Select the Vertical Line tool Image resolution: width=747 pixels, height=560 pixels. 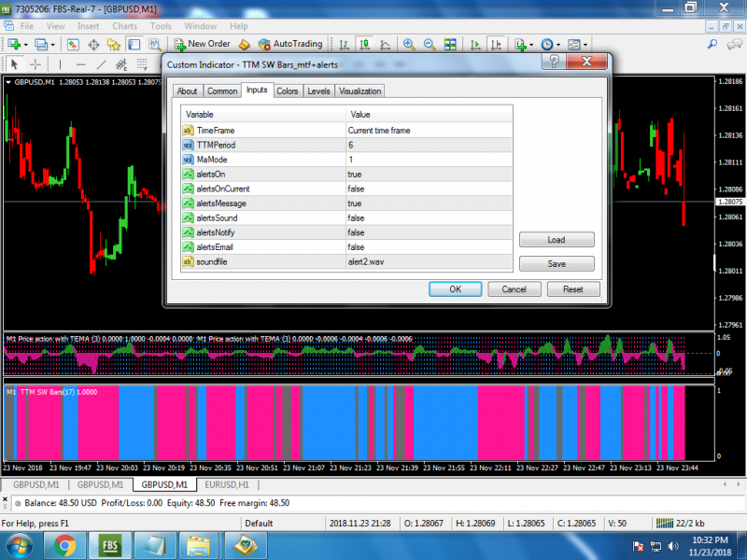pos(60,63)
